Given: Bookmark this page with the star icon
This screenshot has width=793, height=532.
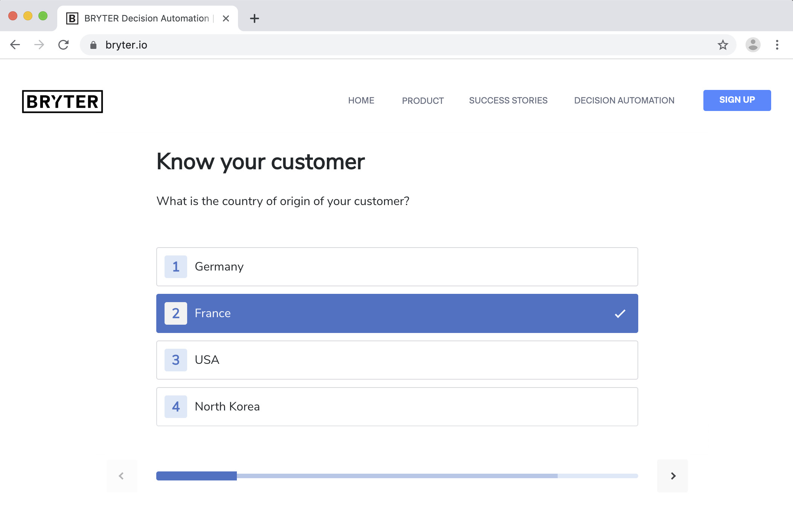Looking at the screenshot, I should point(723,45).
